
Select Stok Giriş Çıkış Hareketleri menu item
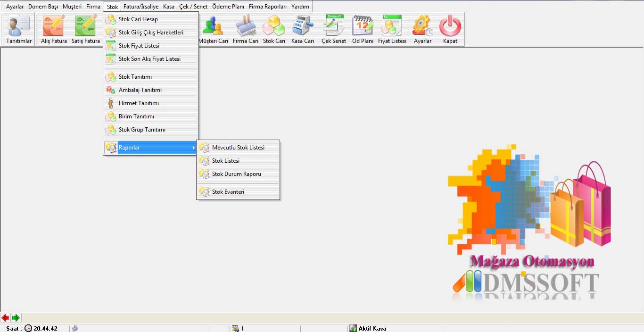coord(150,33)
